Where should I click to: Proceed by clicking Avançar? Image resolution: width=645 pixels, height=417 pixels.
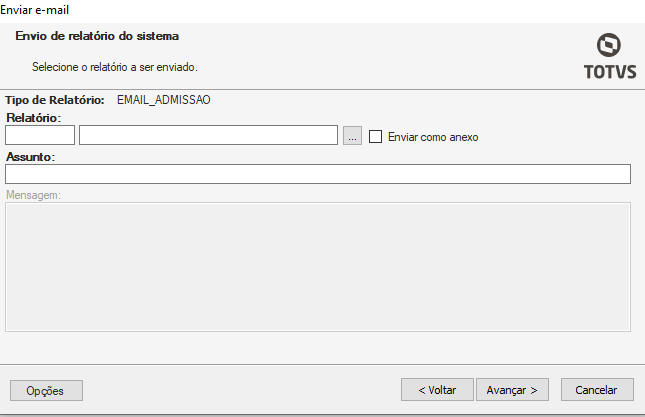[512, 390]
